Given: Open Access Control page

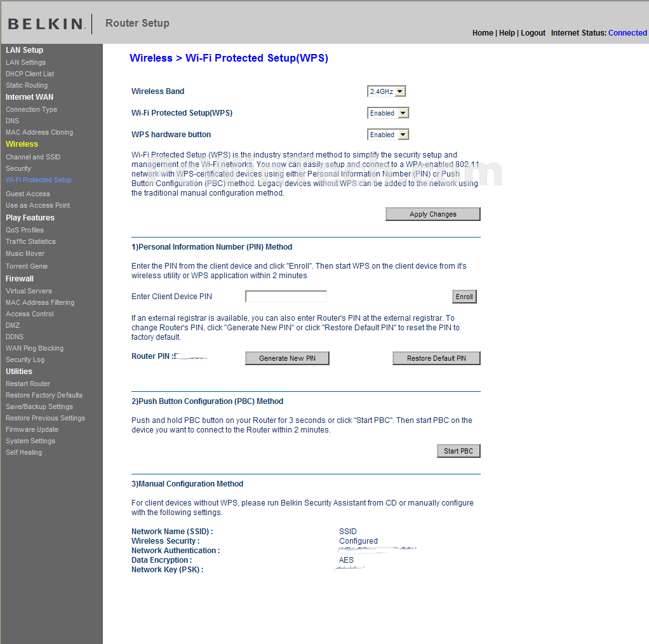Looking at the screenshot, I should (30, 314).
